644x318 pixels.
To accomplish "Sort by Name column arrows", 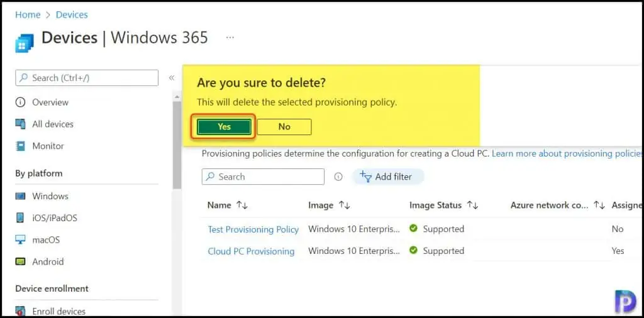I will pyautogui.click(x=242, y=205).
